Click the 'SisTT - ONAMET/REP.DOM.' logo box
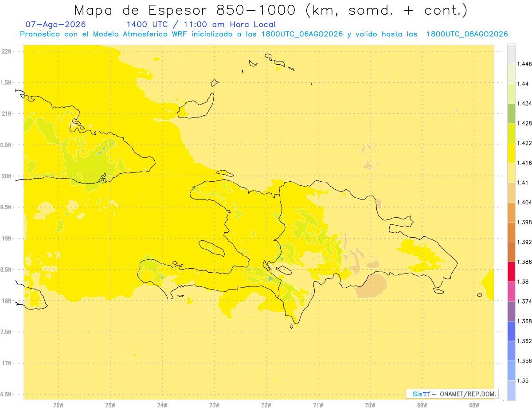This screenshot has height=411, width=532. click(x=452, y=394)
